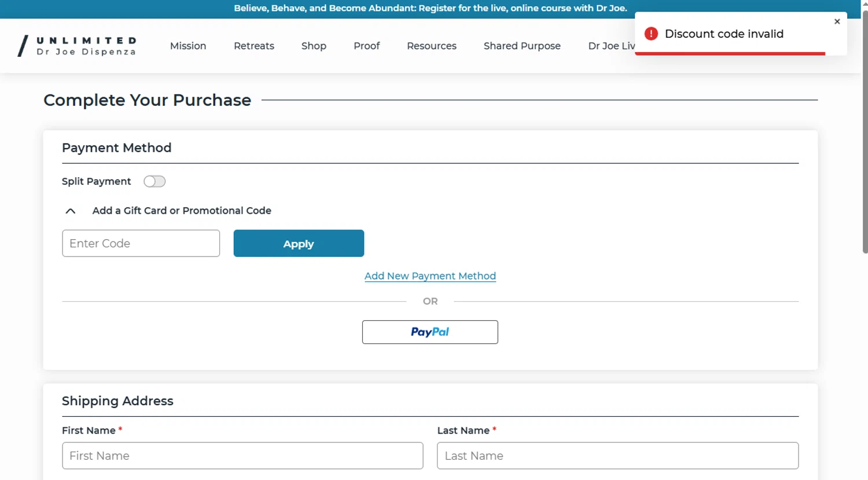The image size is (868, 480).
Task: Open the Shop menu
Action: (314, 46)
